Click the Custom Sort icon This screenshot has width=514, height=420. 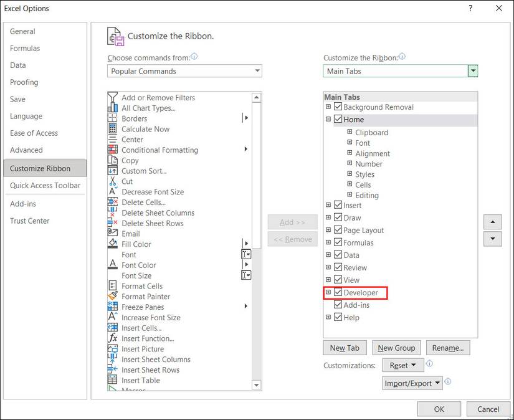[112, 171]
